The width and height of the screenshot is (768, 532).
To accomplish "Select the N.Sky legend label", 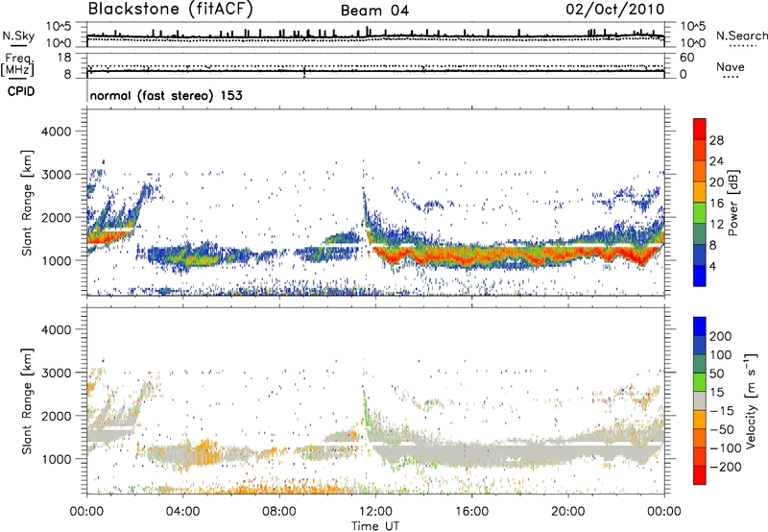I will click(x=18, y=36).
